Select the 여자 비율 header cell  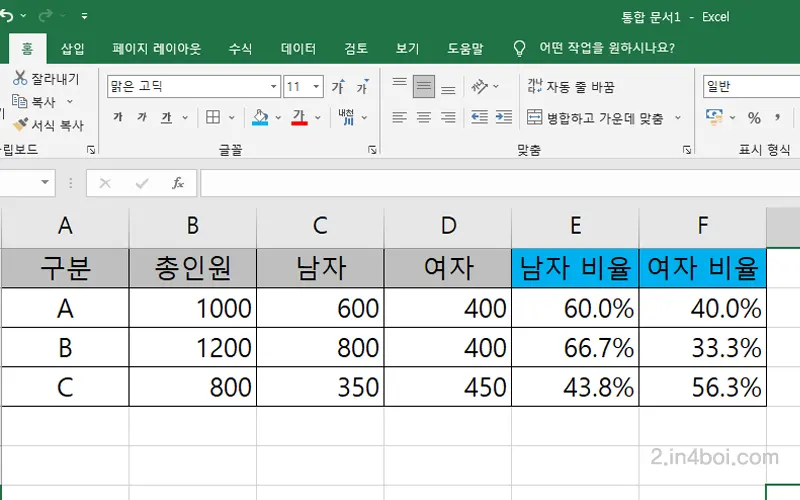coord(703,268)
